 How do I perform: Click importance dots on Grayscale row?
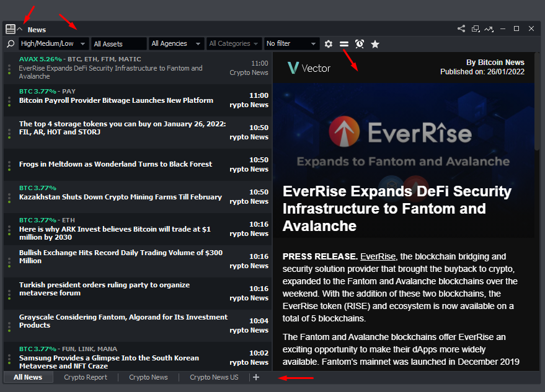coord(9,327)
